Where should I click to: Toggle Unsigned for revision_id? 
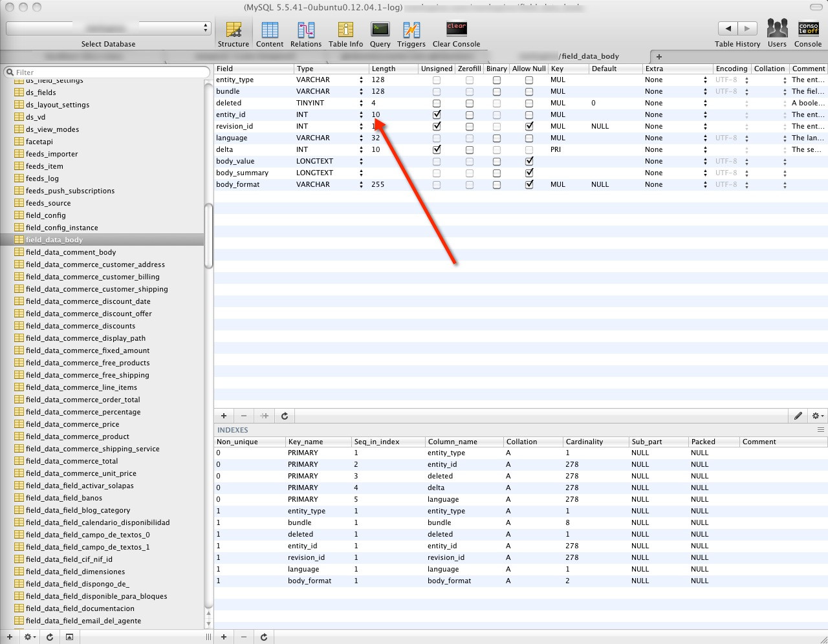pos(437,126)
